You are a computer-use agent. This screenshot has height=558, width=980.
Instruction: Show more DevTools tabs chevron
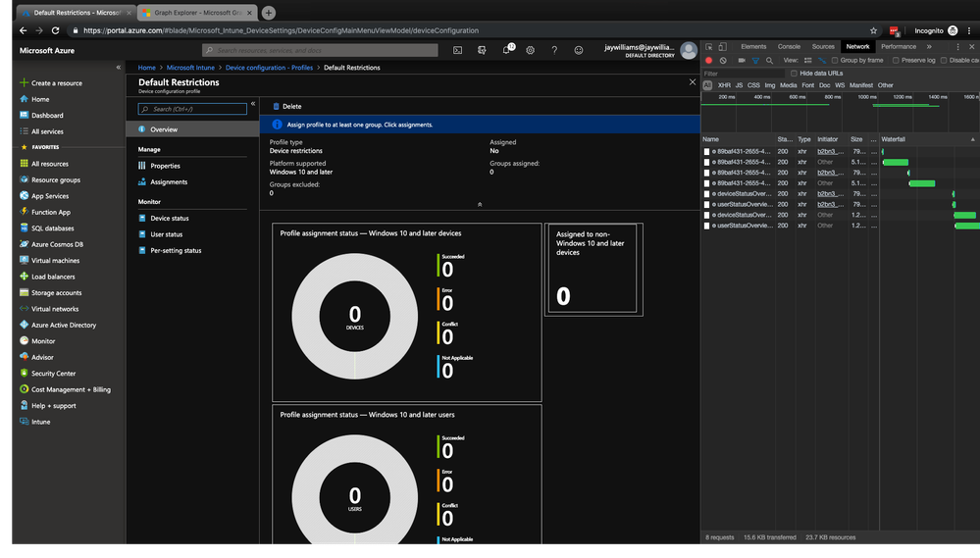(929, 47)
